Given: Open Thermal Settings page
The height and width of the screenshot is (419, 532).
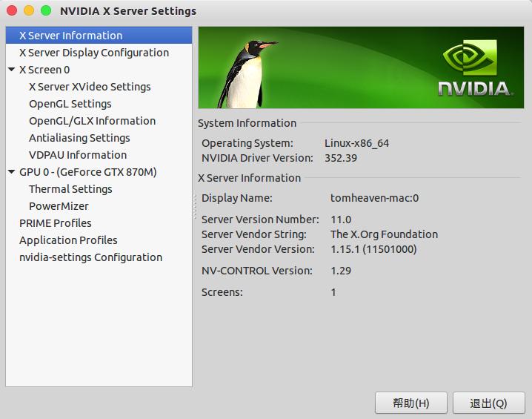Looking at the screenshot, I should 70,189.
